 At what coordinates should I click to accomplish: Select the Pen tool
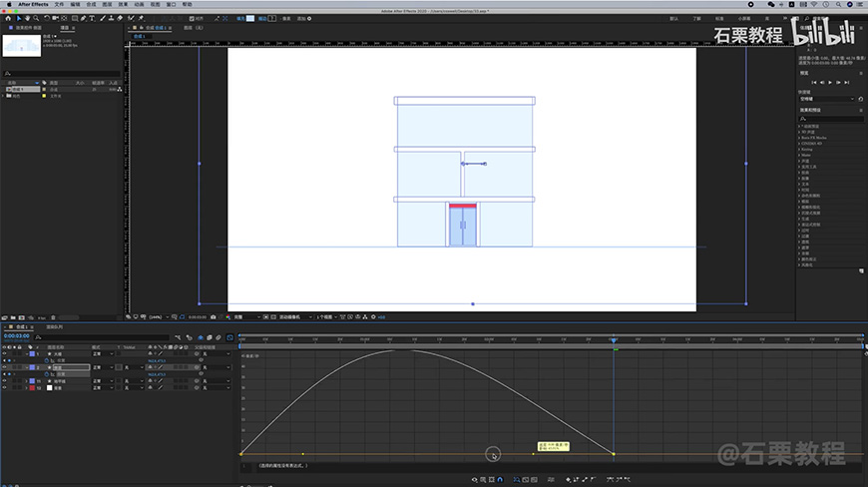click(83, 18)
